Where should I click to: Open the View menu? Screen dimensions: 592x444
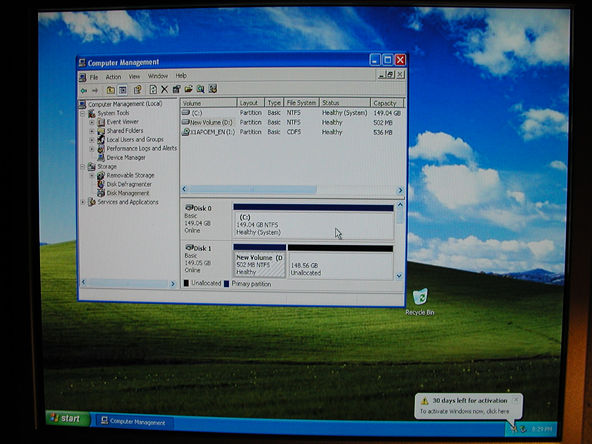pyautogui.click(x=134, y=76)
